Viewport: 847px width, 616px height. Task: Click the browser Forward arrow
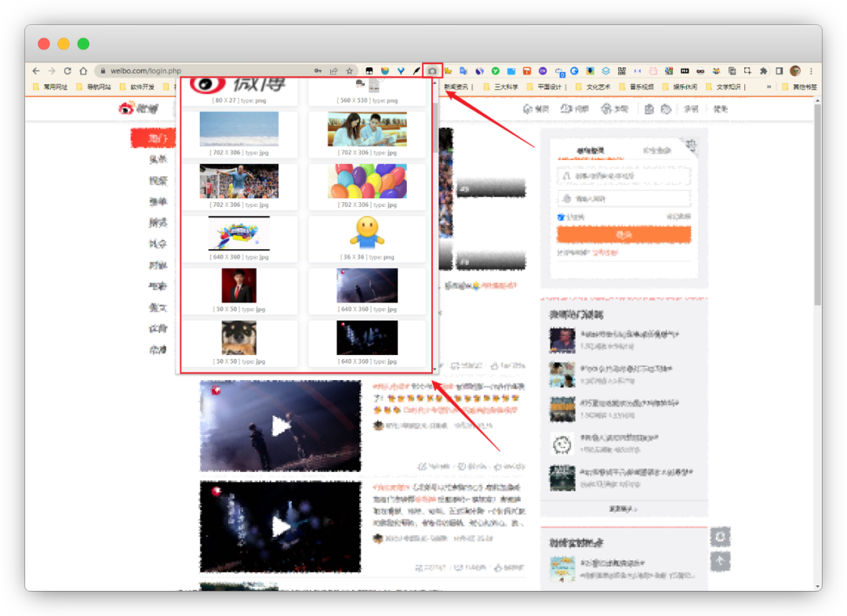[x=51, y=71]
